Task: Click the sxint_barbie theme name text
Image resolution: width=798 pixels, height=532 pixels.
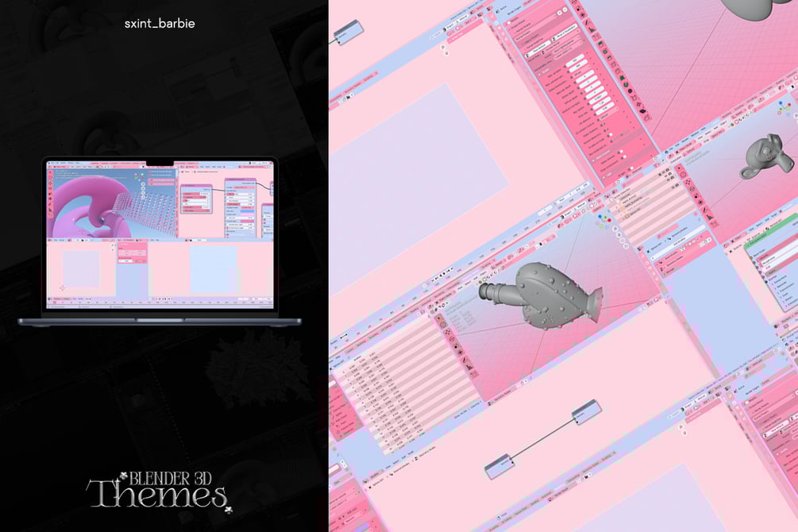Action: [160, 23]
